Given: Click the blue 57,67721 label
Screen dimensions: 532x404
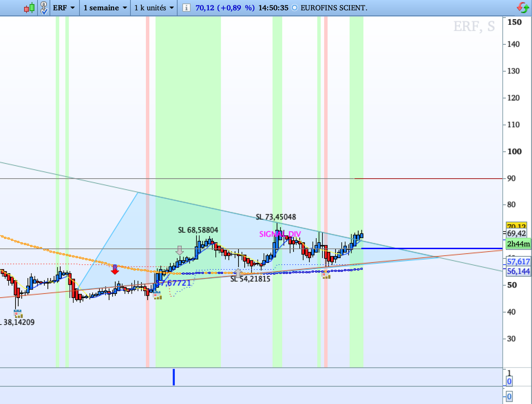Looking at the screenshot, I should point(173,282).
